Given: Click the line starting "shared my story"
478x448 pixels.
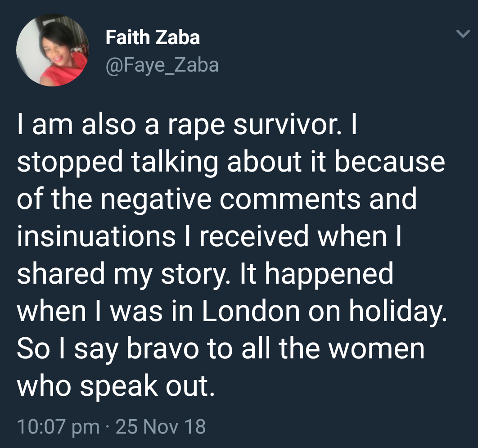Looking at the screenshot, I should [x=205, y=273].
